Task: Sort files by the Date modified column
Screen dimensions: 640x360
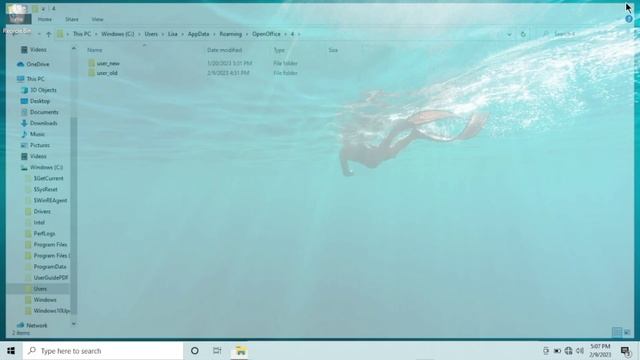Action: pyautogui.click(x=224, y=50)
